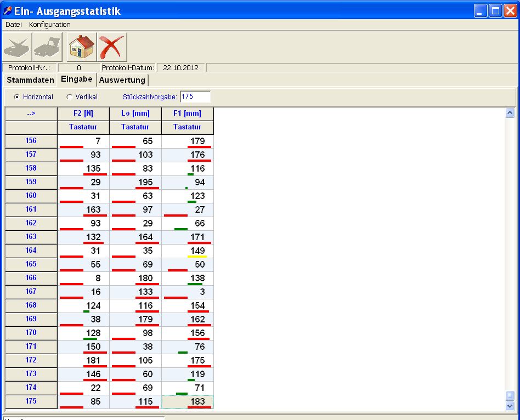Click the scrollbar down arrow
Image resolution: width=520 pixels, height=420 pixels.
(510, 406)
